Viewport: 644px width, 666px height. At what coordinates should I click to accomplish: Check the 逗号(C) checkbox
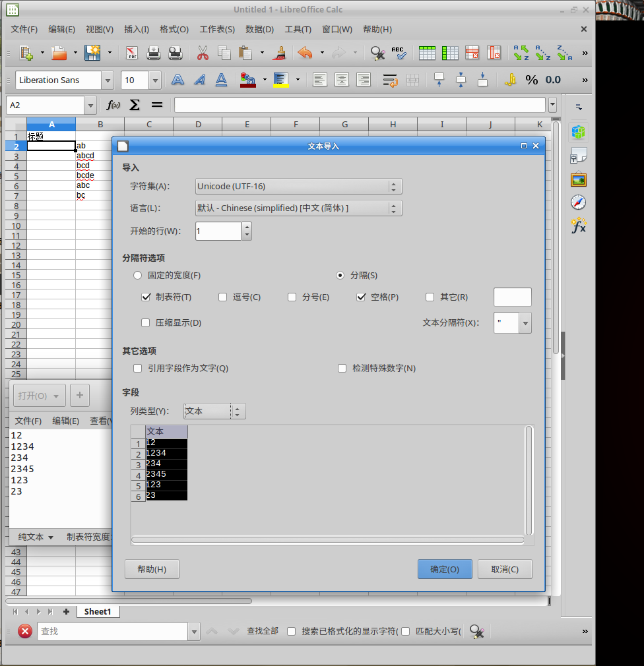coord(223,297)
